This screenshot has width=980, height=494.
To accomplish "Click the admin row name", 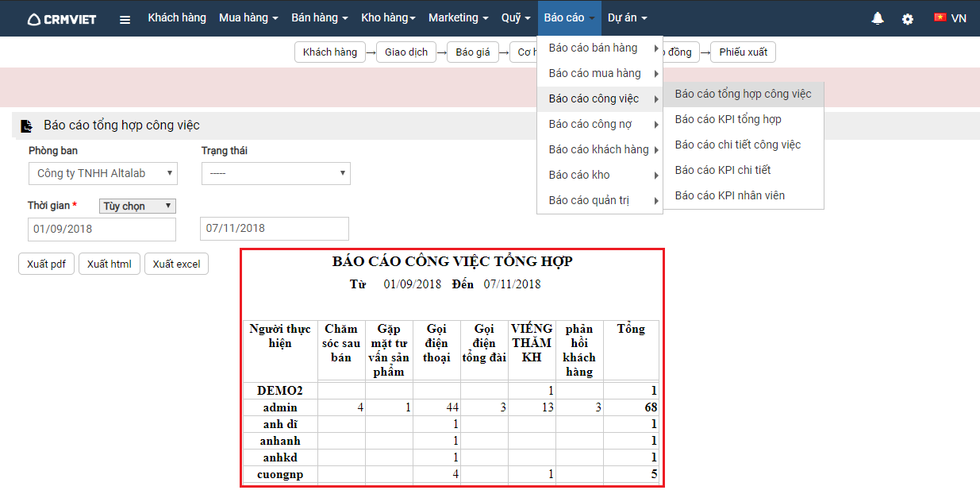I will click(x=280, y=407).
